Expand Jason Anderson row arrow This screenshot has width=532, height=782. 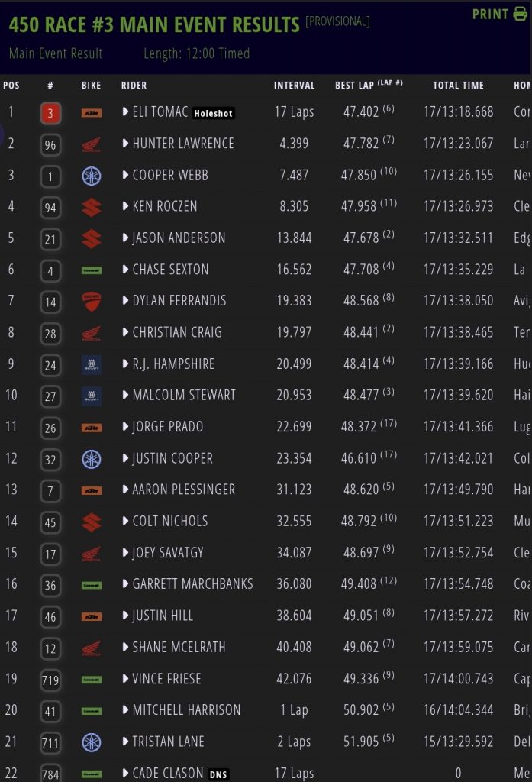coord(126,238)
